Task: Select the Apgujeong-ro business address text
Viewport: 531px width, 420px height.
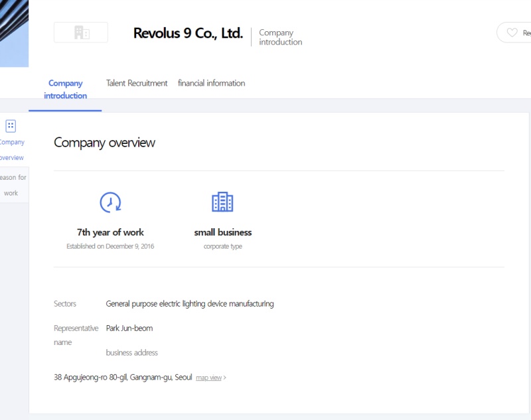Action: click(123, 377)
